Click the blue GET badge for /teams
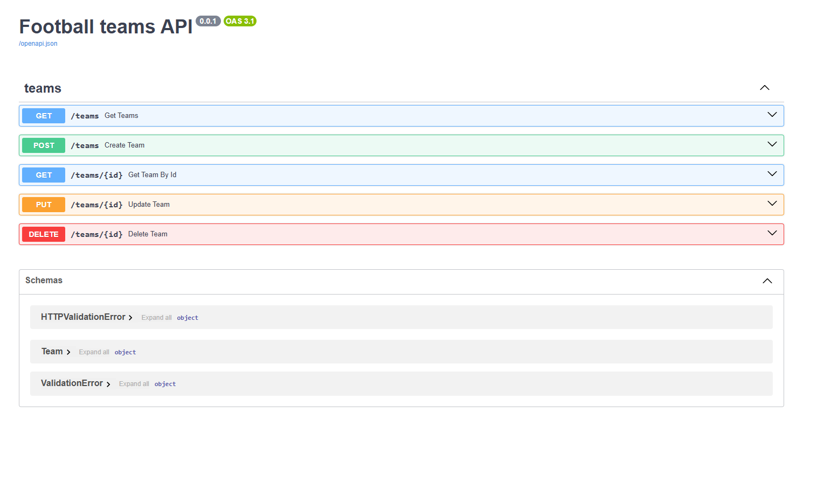 tap(44, 116)
